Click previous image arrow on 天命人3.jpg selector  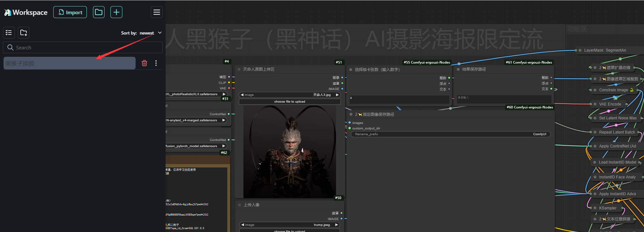(242, 95)
